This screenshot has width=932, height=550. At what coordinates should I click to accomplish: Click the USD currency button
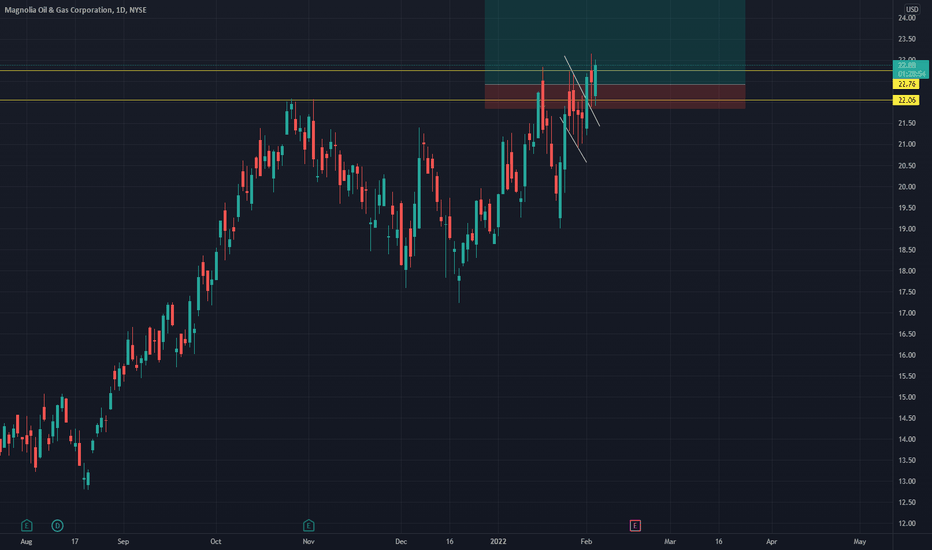pyautogui.click(x=912, y=10)
